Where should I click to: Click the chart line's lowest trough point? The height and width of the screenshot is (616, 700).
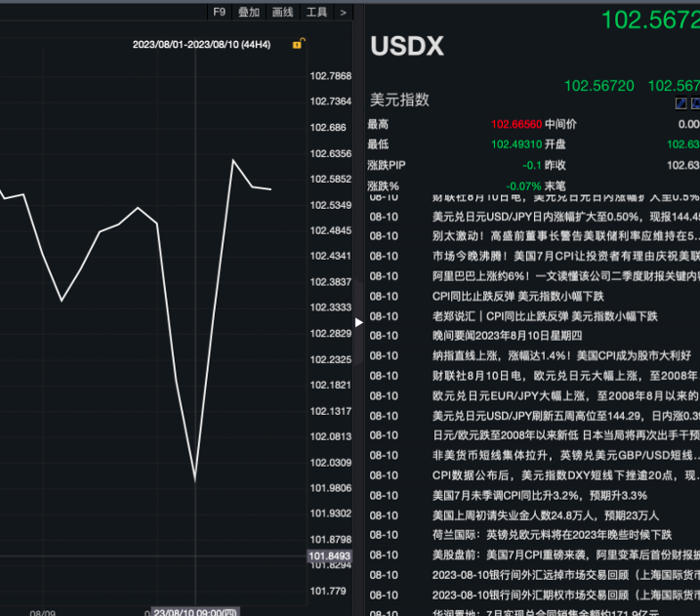click(x=195, y=479)
